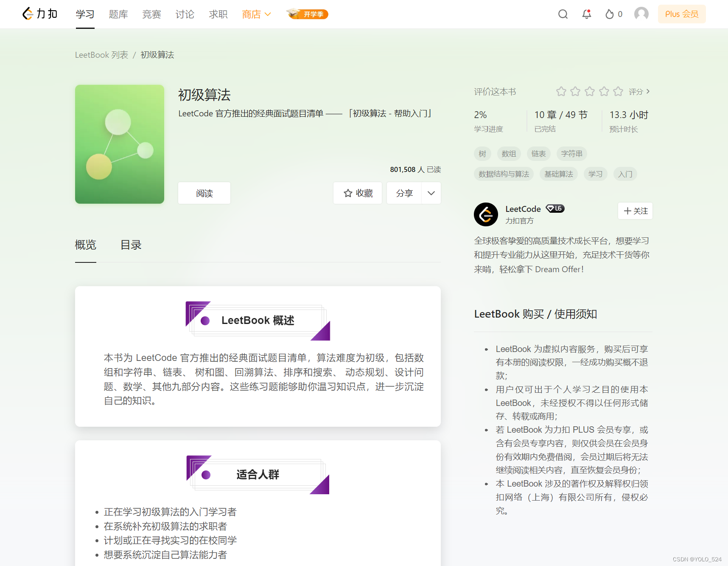Toggle the 收藏 favorite star
Image resolution: width=728 pixels, height=566 pixels.
(x=357, y=193)
